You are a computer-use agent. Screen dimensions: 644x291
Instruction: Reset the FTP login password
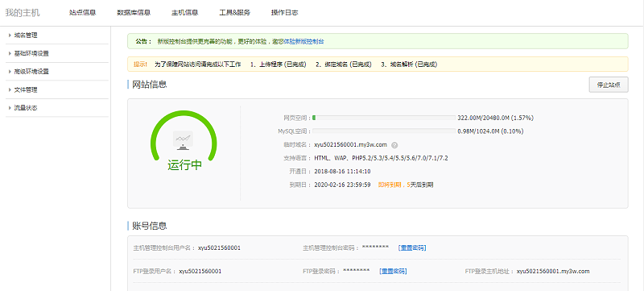393,272
